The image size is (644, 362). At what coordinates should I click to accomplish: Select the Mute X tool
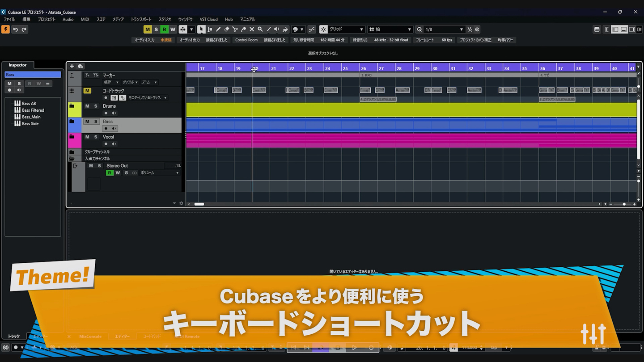coord(252,29)
